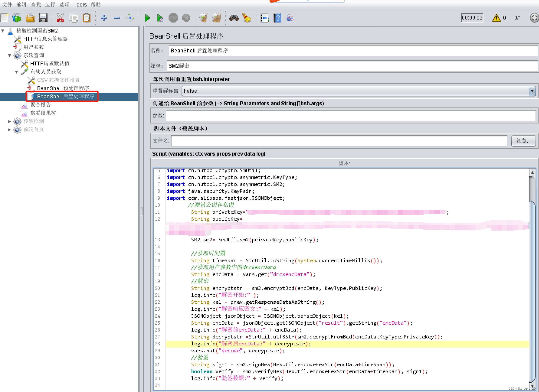Select 聚合报告 listener node

tap(40, 105)
